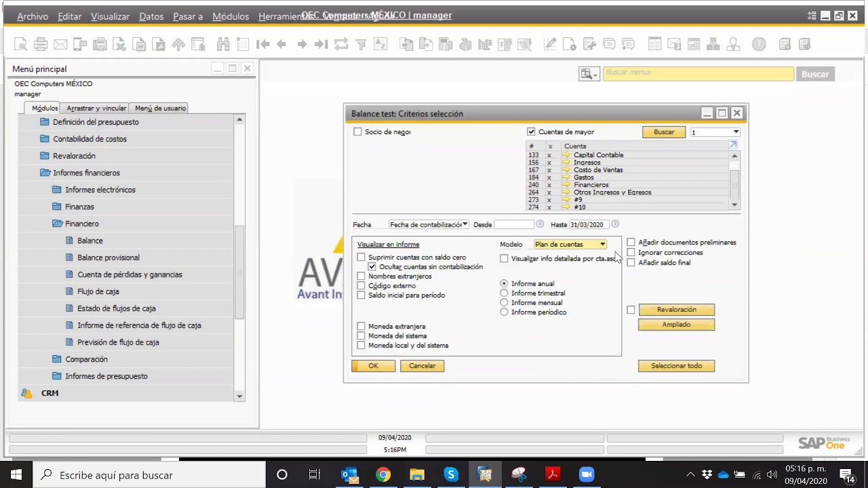This screenshot has width=868, height=488.
Task: Click the refresh arrows toolbar icon
Action: (x=341, y=45)
